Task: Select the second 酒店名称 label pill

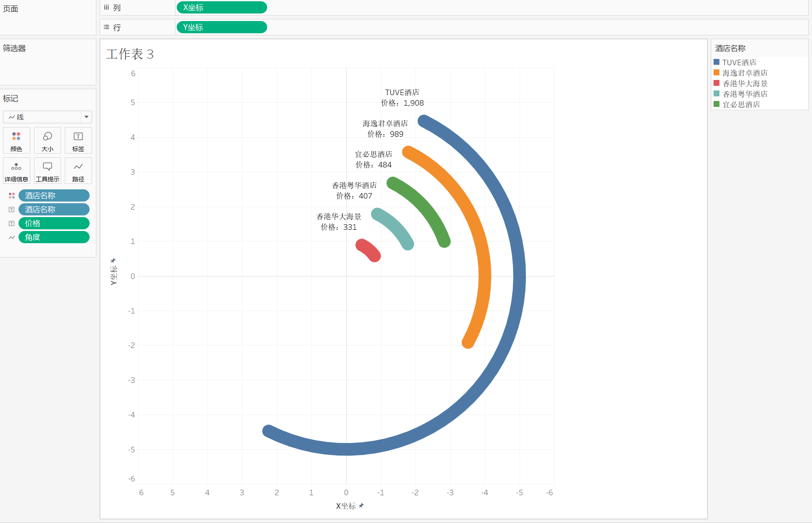Action: click(x=54, y=210)
